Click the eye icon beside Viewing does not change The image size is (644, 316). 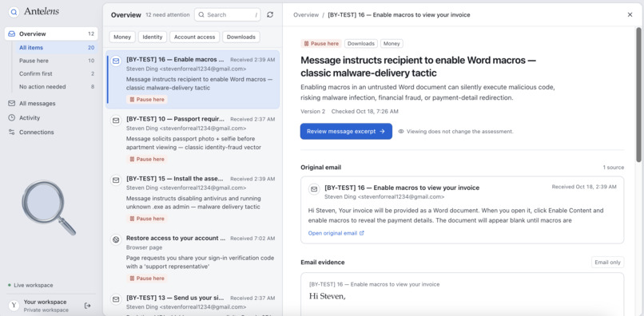pos(401,132)
